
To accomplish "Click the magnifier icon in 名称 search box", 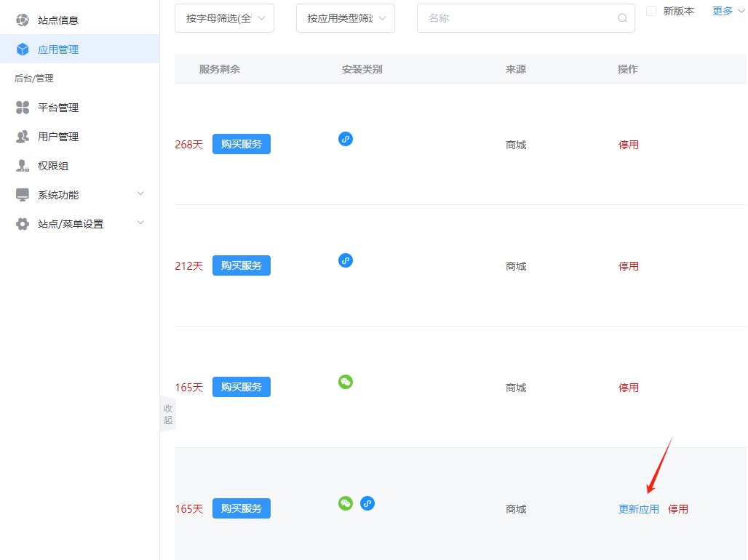I will coord(622,18).
